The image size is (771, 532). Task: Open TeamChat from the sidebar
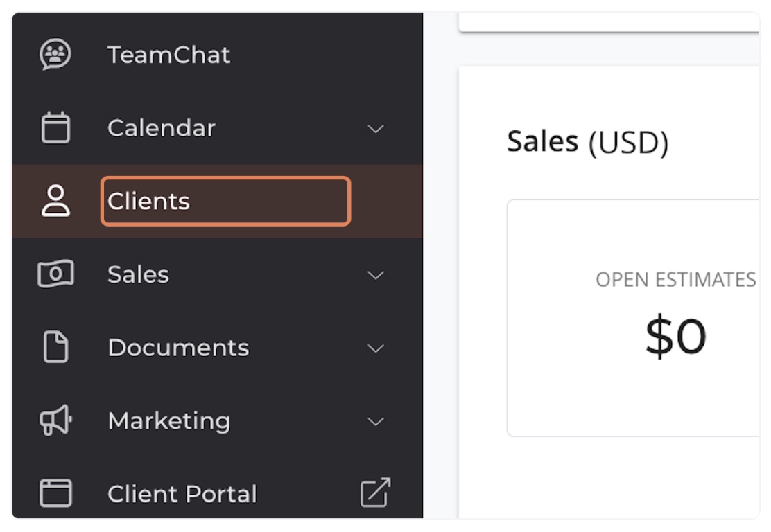pyautogui.click(x=168, y=55)
